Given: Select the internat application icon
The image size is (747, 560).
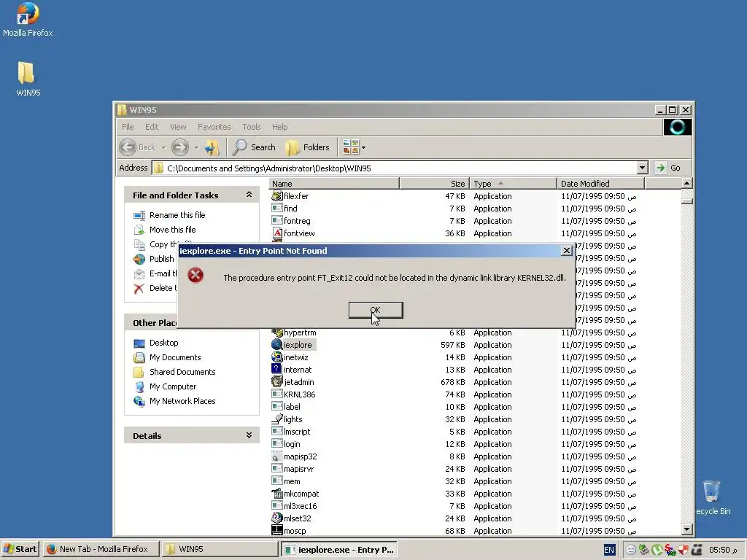Looking at the screenshot, I should click(276, 369).
